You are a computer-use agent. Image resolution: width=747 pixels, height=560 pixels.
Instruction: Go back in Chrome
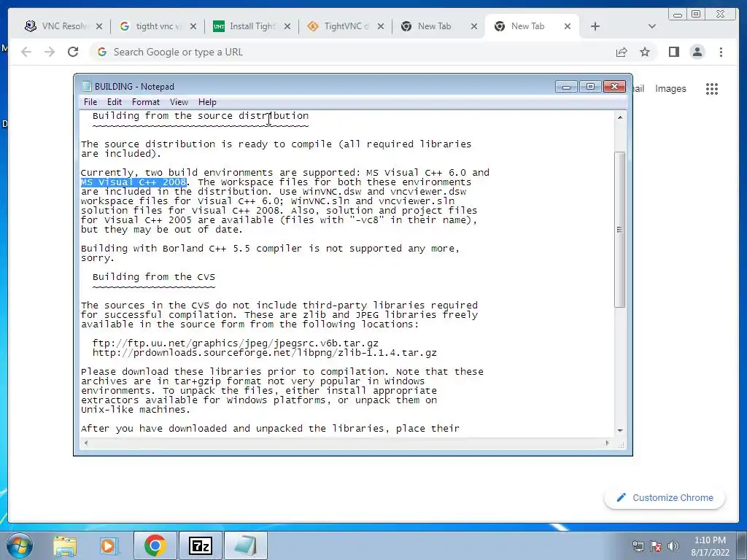coord(26,52)
